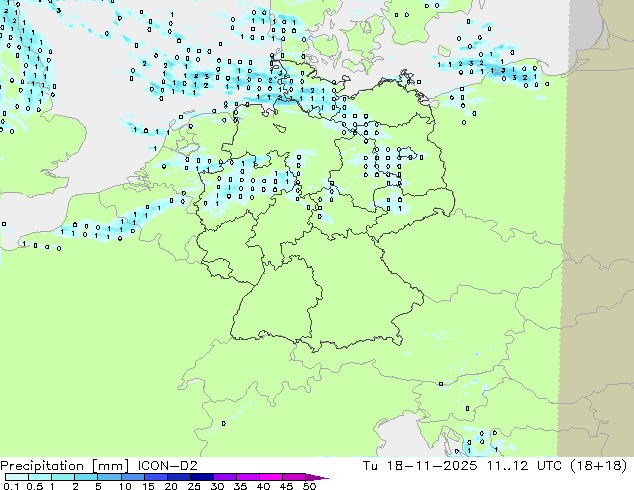This screenshot has height=490, width=634.
Task: Click the 2–5 mm legend color swatch
Action: pos(86,477)
